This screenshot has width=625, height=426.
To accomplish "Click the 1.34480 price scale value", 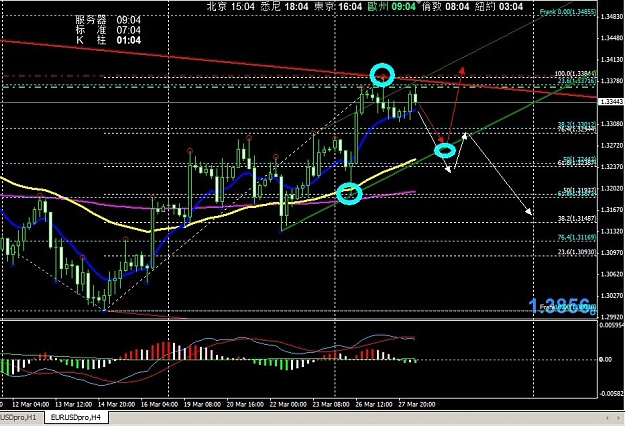I will pyautogui.click(x=612, y=38).
